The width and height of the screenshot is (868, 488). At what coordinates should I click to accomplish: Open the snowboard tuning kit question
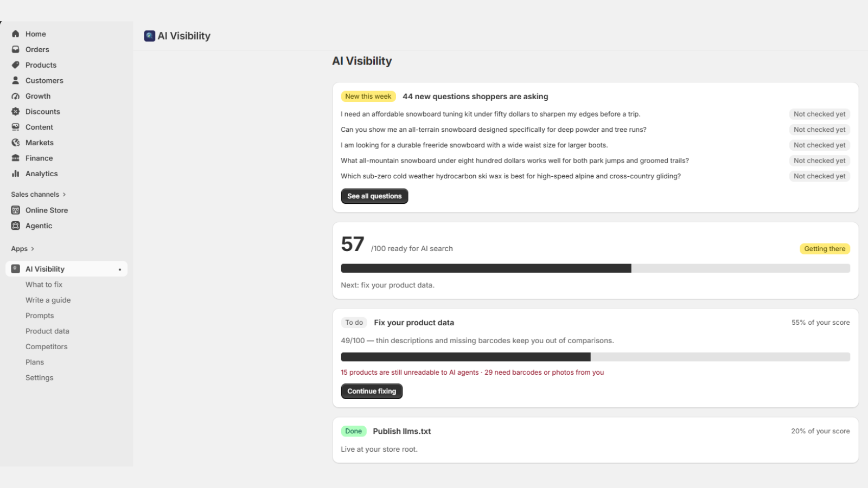click(490, 114)
